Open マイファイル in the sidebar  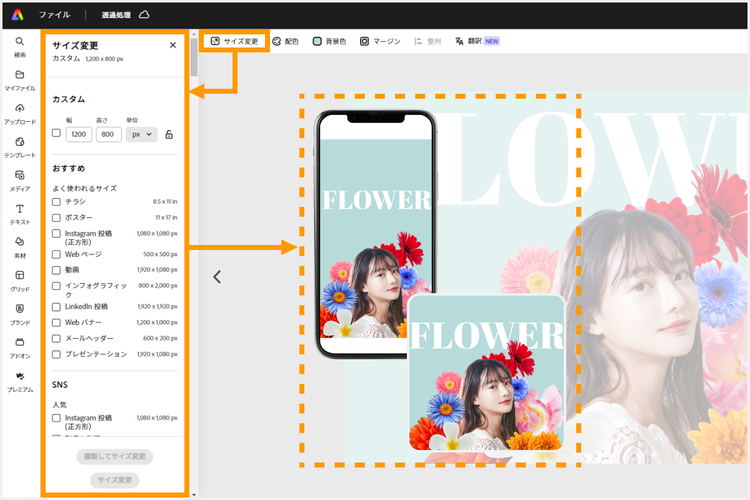tap(20, 80)
